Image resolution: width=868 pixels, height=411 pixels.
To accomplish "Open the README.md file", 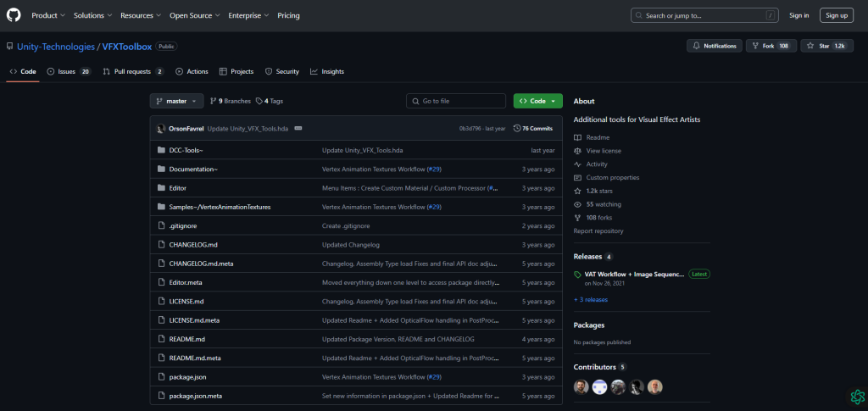I will [x=187, y=339].
